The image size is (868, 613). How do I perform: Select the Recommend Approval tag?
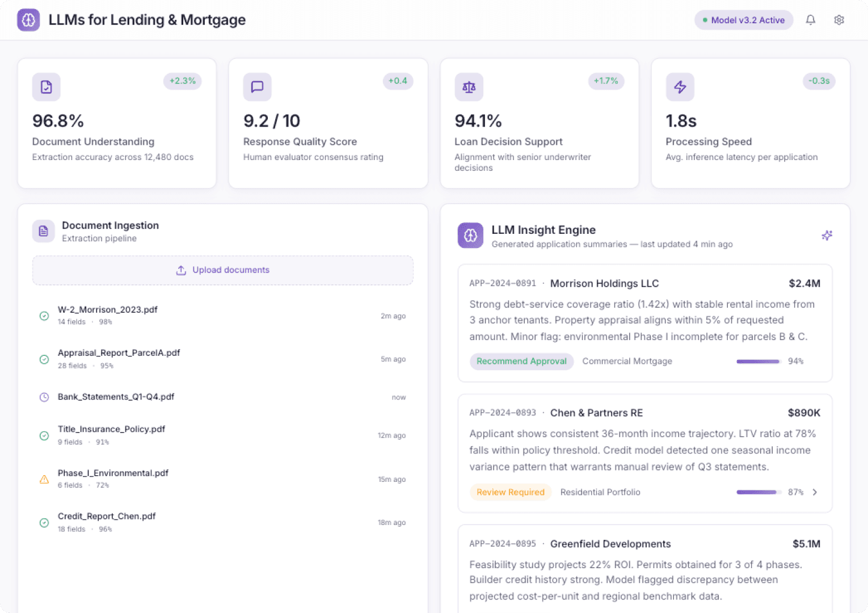pyautogui.click(x=521, y=361)
